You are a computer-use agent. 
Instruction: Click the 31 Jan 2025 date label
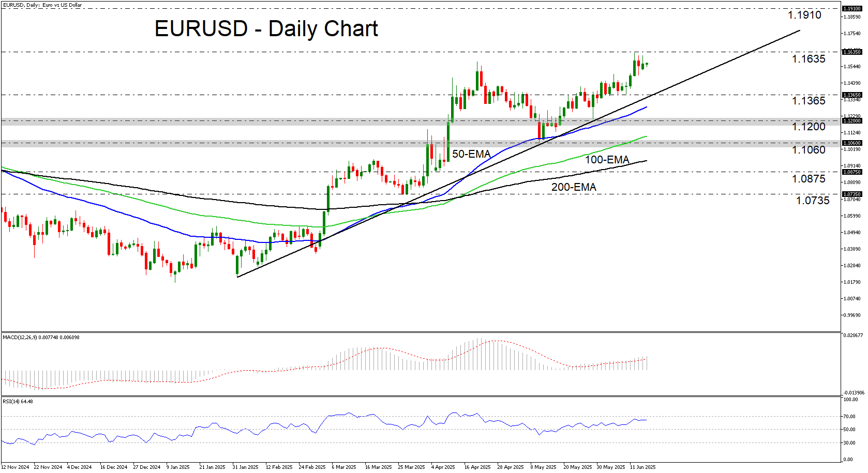[x=245, y=467]
